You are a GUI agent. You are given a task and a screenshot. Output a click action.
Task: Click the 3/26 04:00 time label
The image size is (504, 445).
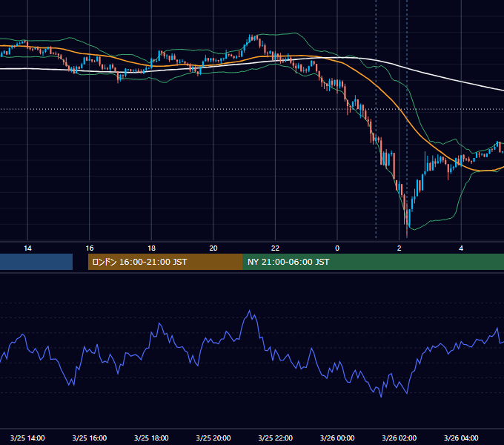(x=461, y=438)
